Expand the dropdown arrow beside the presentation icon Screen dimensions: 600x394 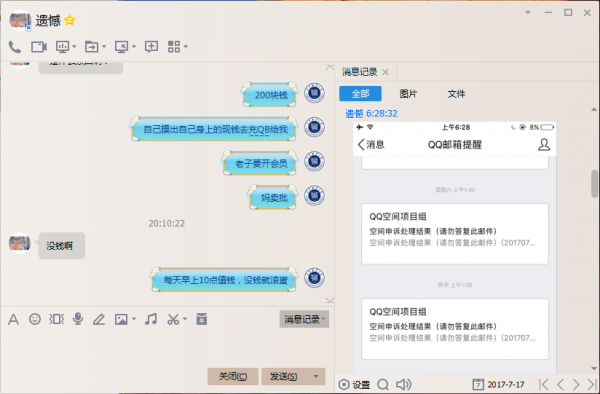pyautogui.click(x=74, y=47)
